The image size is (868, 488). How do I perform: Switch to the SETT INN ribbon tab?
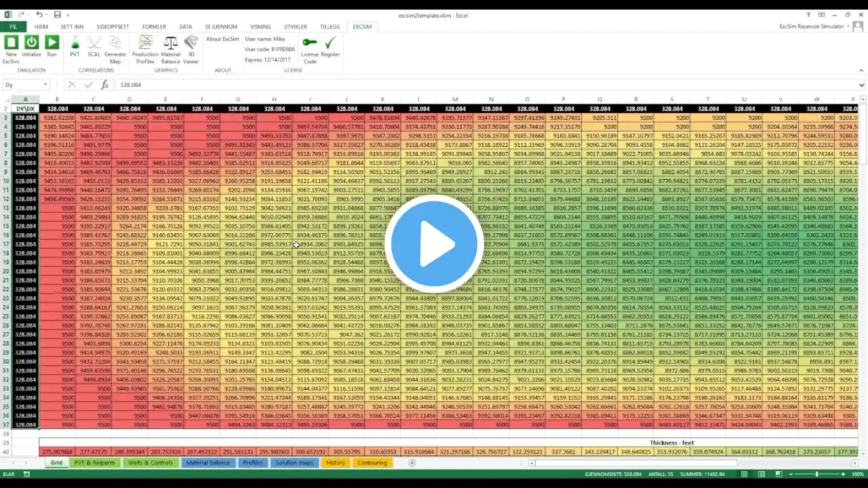(x=72, y=27)
